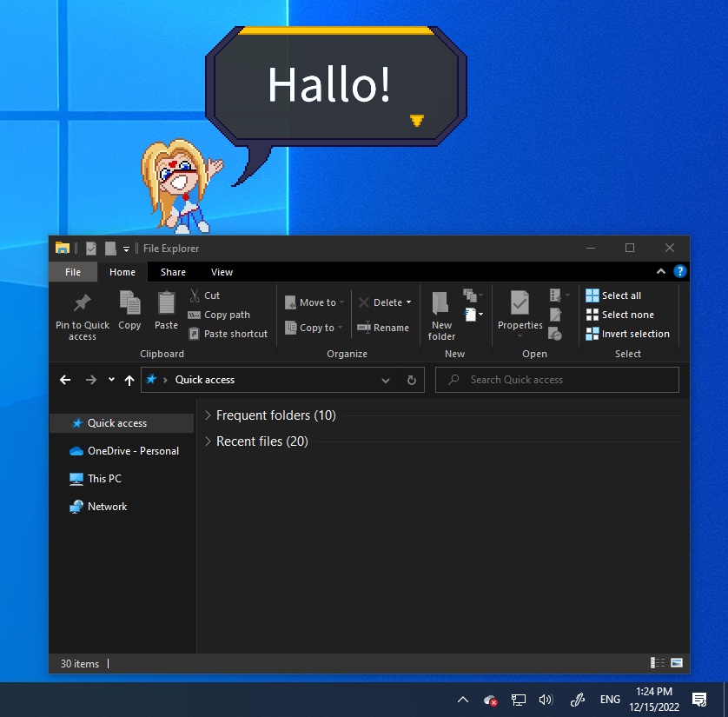Image resolution: width=728 pixels, height=717 pixels.
Task: Click the ENG language indicator
Action: 610,700
